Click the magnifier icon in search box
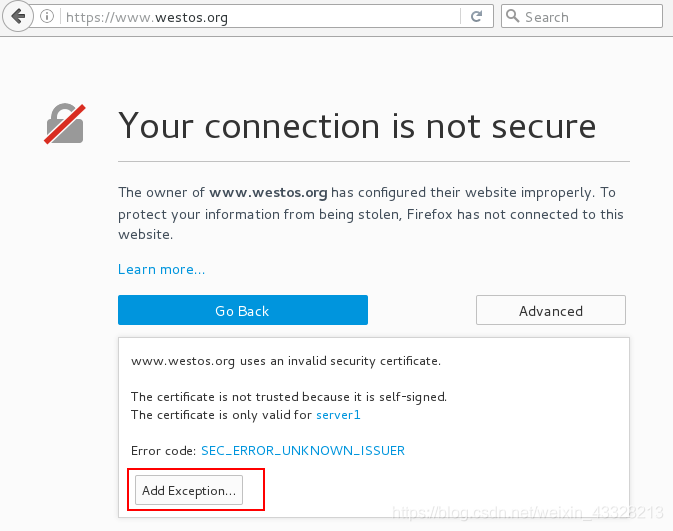This screenshot has height=531, width=673. [512, 16]
